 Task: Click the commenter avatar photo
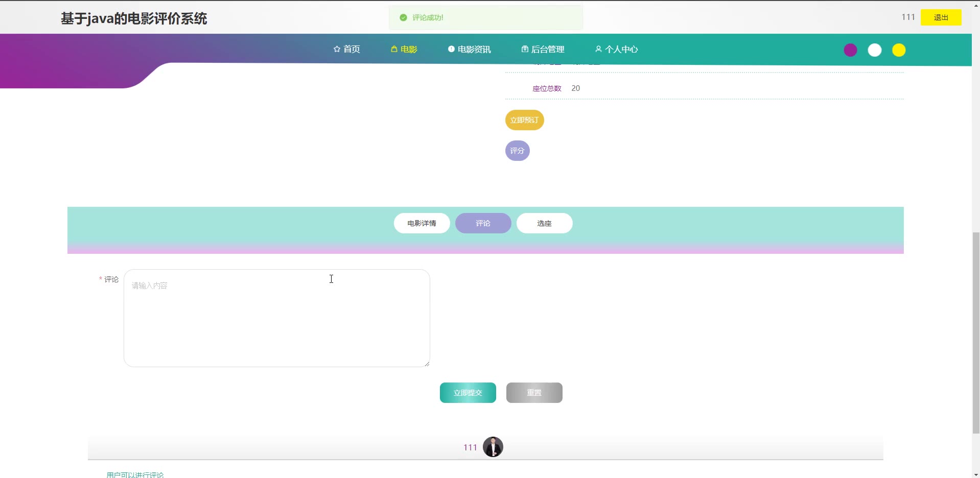click(x=493, y=447)
